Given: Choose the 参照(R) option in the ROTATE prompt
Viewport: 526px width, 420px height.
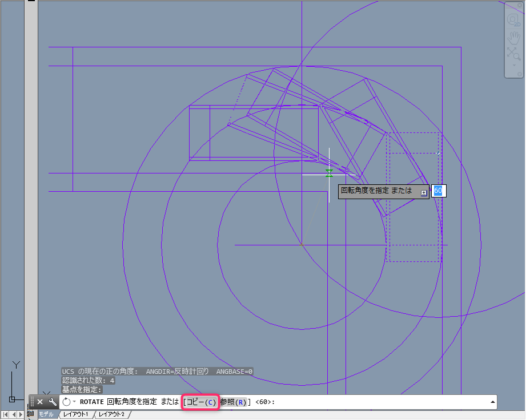Looking at the screenshot, I should coord(234,402).
